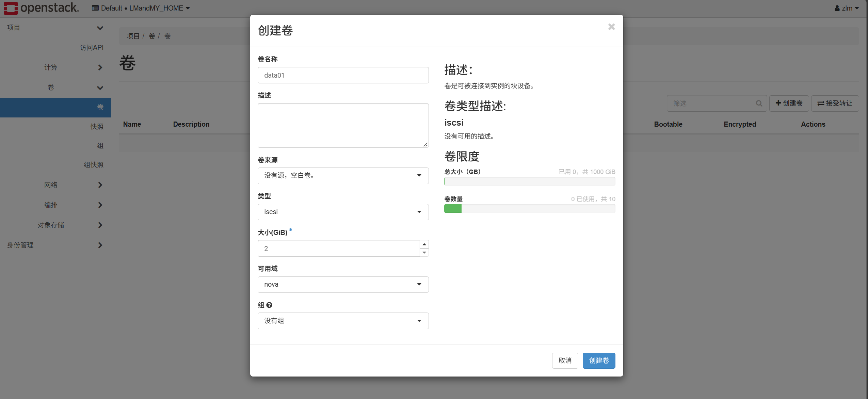Click the +创建卷 button on the volumes page
The image size is (868, 399).
(x=789, y=103)
